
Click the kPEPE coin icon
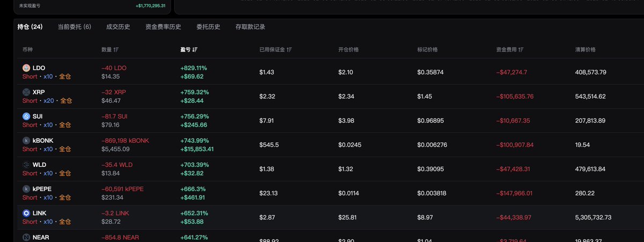point(26,189)
